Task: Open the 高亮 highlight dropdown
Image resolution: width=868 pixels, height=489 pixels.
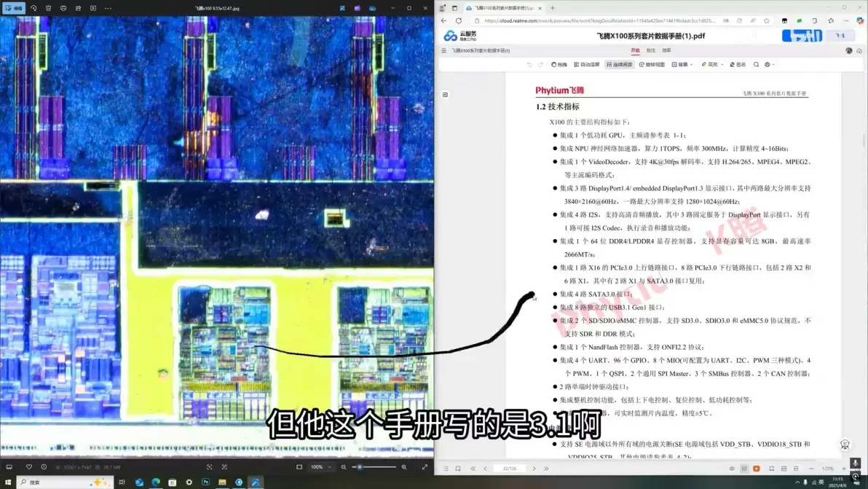Action: (712, 65)
